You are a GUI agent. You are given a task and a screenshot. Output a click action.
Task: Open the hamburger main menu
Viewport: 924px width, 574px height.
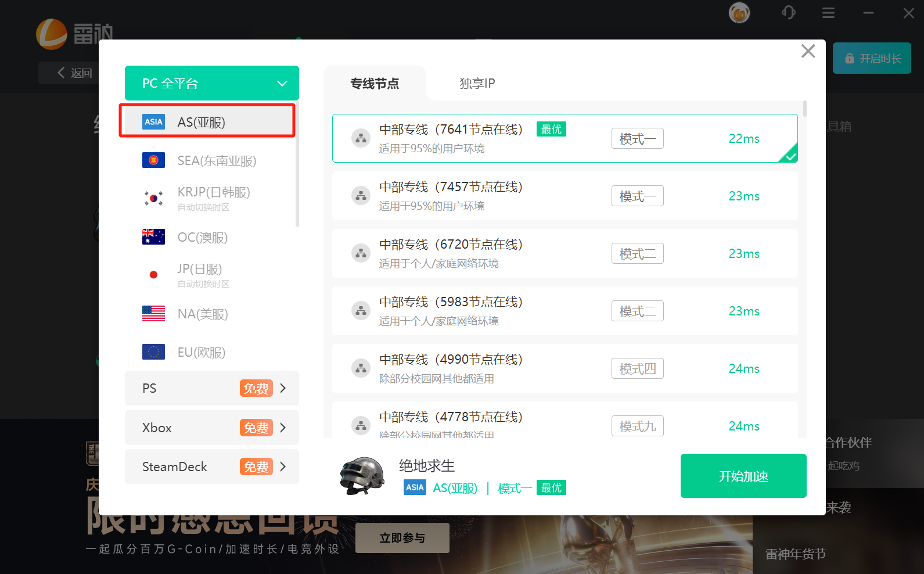pyautogui.click(x=828, y=12)
